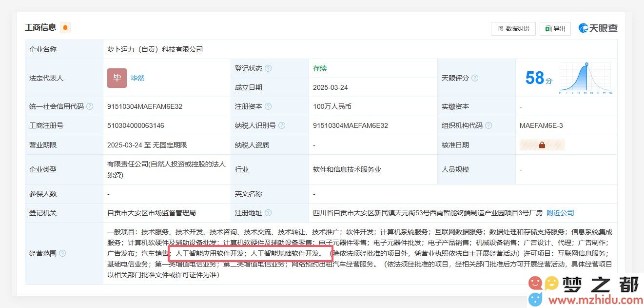Click the founding date 2025-03-24

coord(330,87)
